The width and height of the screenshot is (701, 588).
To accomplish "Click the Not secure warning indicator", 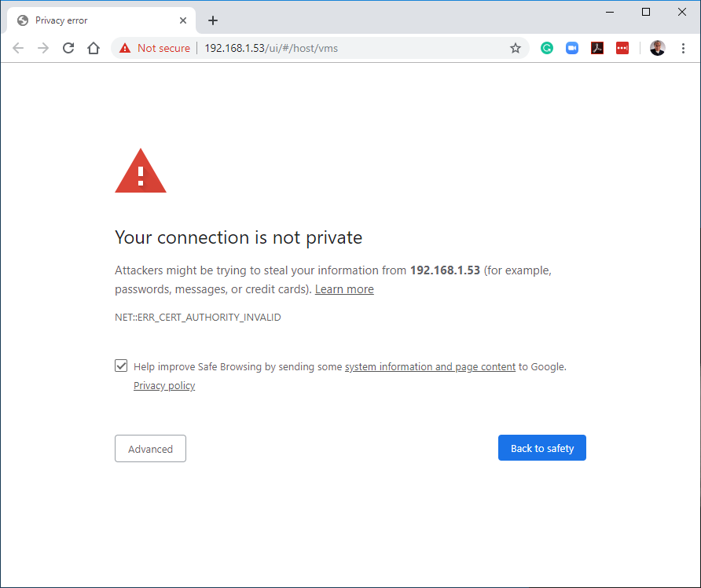I will click(155, 48).
